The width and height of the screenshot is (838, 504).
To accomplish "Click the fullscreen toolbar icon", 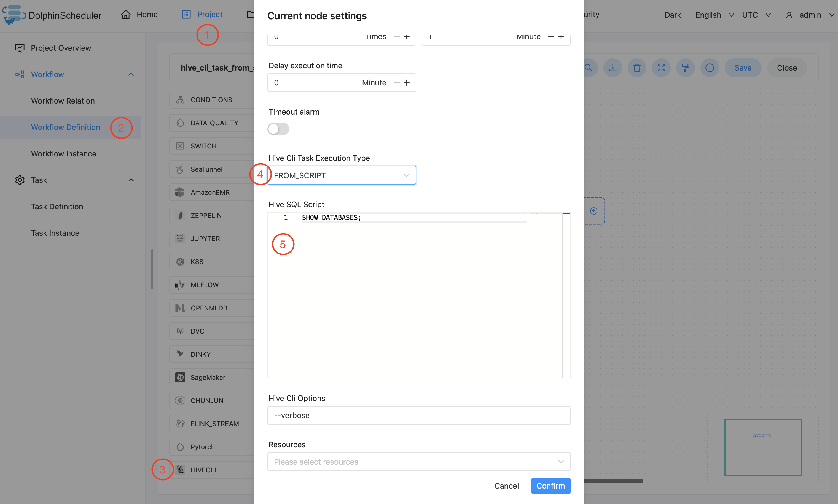I will pos(661,67).
